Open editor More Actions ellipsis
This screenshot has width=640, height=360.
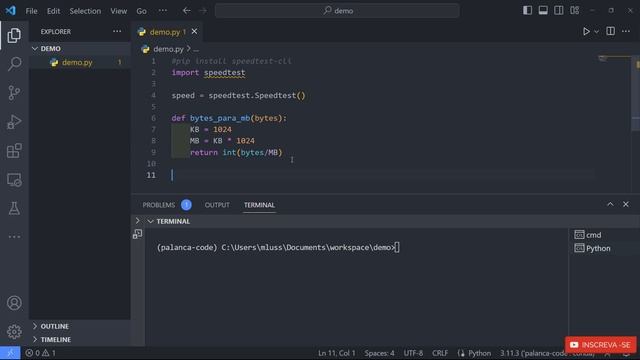coord(626,31)
